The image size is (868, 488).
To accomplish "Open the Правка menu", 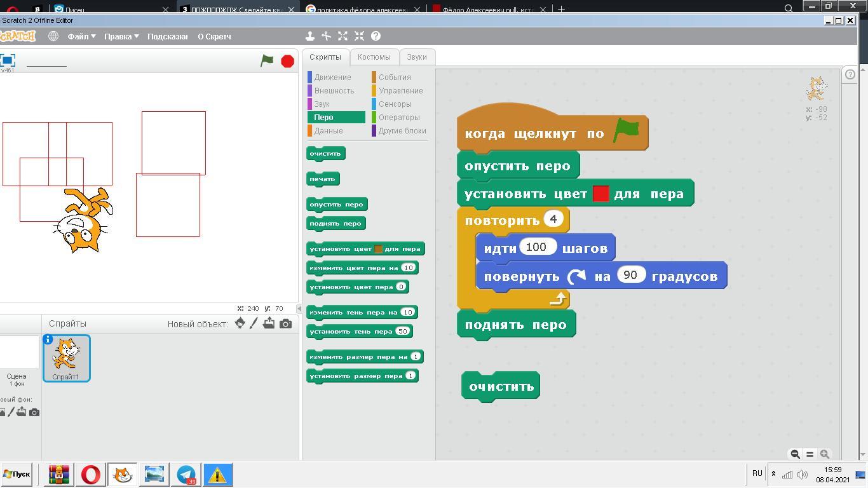I will pos(121,36).
